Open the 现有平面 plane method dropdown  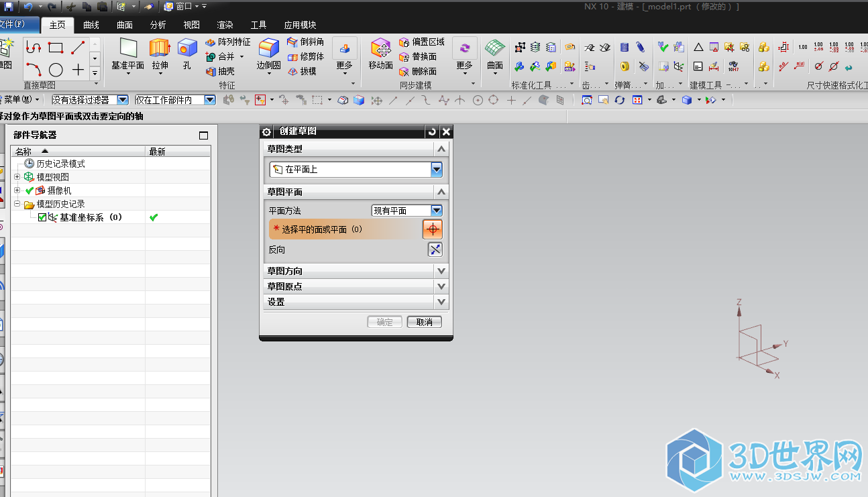pos(437,211)
